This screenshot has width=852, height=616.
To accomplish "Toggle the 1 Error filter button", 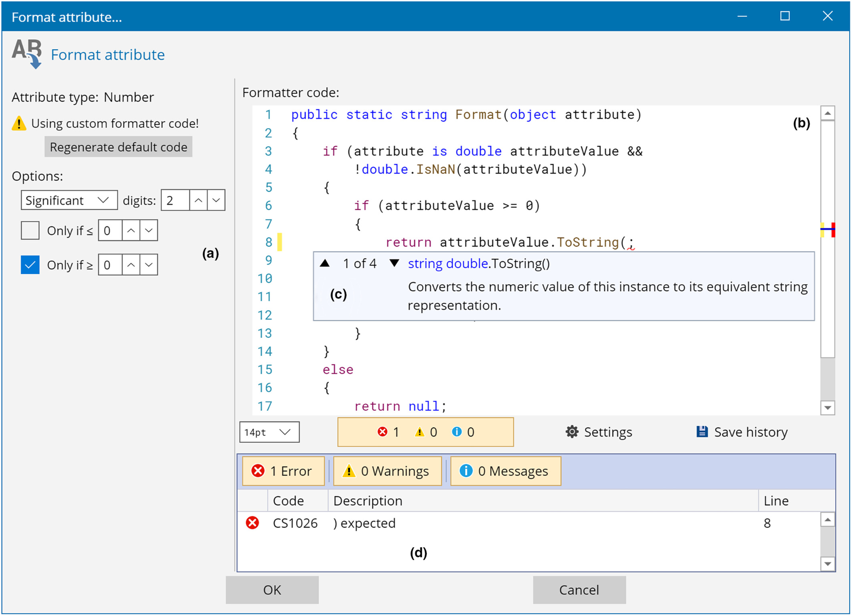I will point(283,471).
